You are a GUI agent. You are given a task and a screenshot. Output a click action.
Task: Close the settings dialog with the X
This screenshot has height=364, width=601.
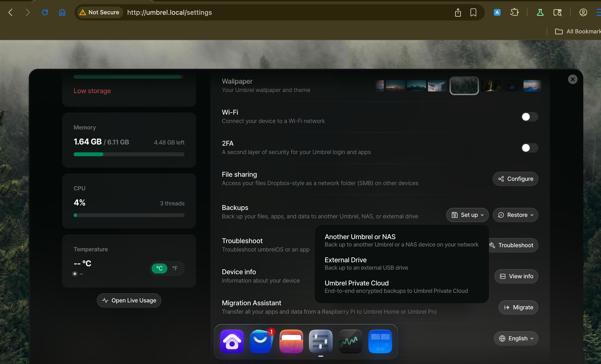click(573, 79)
